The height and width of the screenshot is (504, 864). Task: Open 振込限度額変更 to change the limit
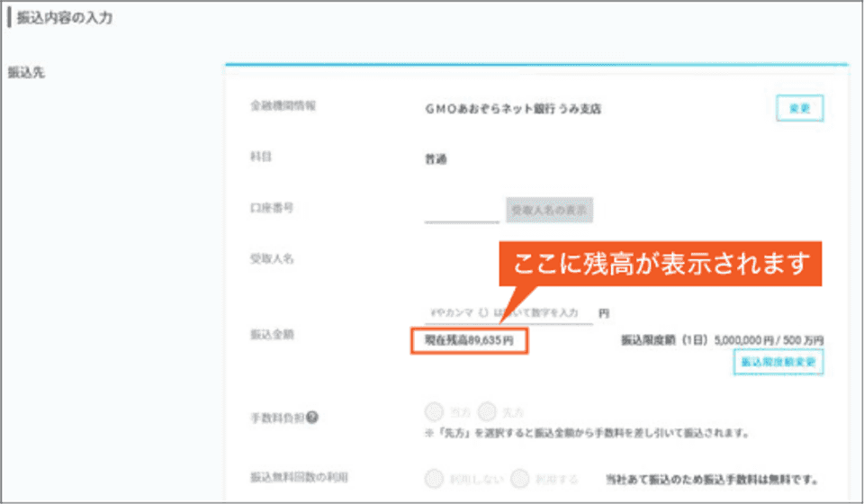(x=778, y=362)
